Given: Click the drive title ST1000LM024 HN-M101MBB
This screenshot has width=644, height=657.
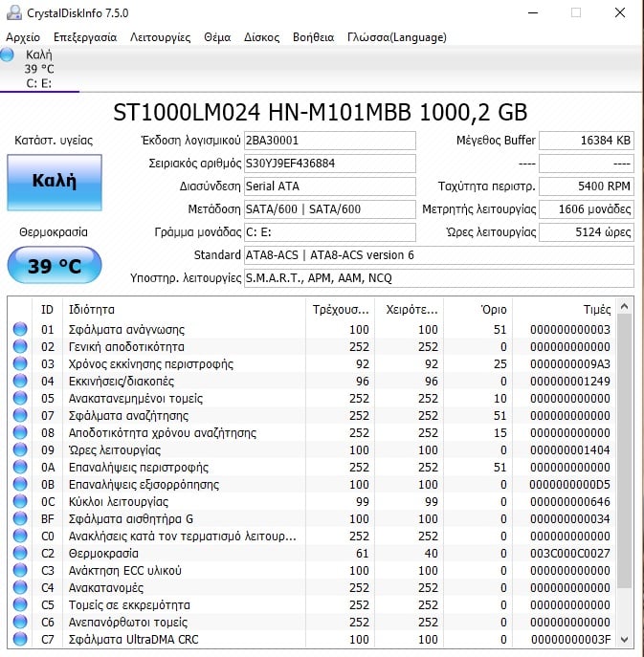Looking at the screenshot, I should tap(262, 112).
